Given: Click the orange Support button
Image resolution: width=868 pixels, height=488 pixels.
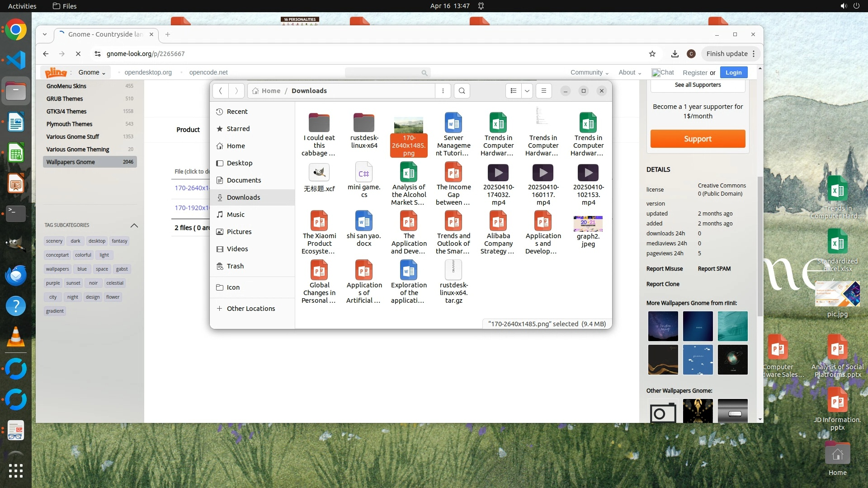Looking at the screenshot, I should point(698,139).
